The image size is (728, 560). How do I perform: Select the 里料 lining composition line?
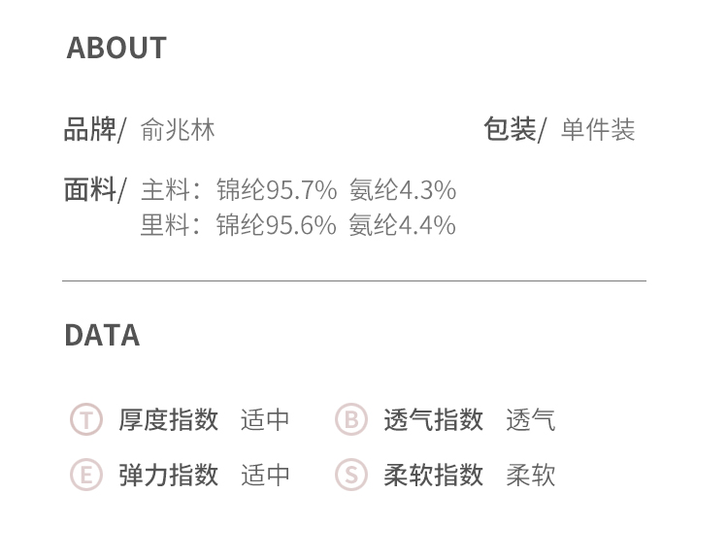pyautogui.click(x=299, y=225)
